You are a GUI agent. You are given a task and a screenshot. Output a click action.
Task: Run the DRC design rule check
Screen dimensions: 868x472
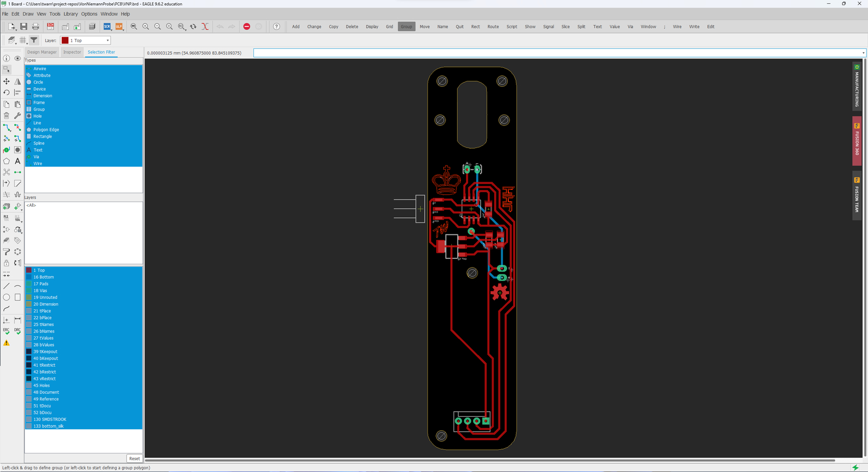pyautogui.click(x=18, y=330)
